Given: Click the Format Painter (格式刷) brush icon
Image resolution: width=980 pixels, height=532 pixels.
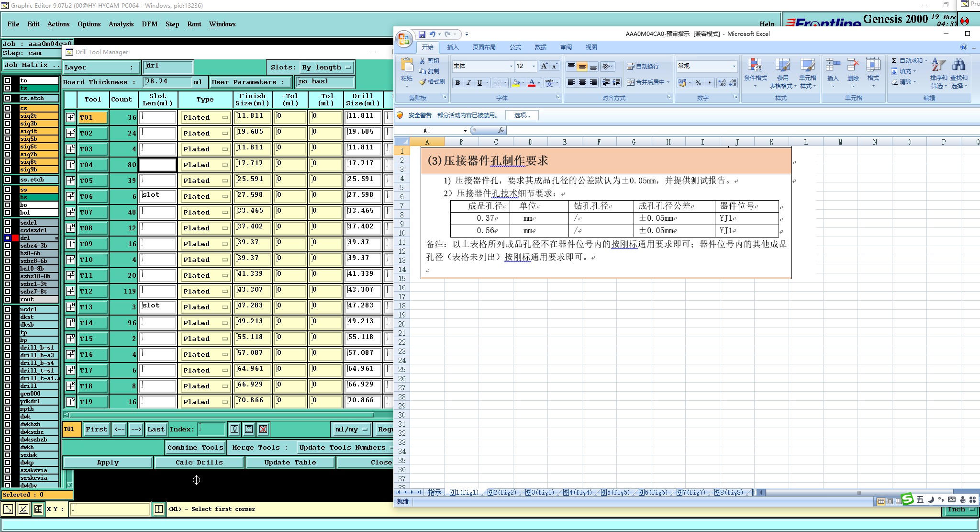Looking at the screenshot, I should (x=423, y=82).
